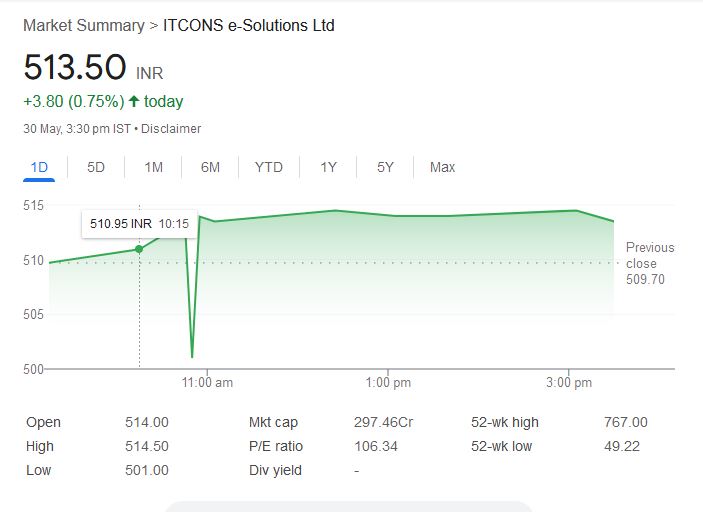Switch to the 5Y range tab
703x512 pixels.
pos(385,167)
